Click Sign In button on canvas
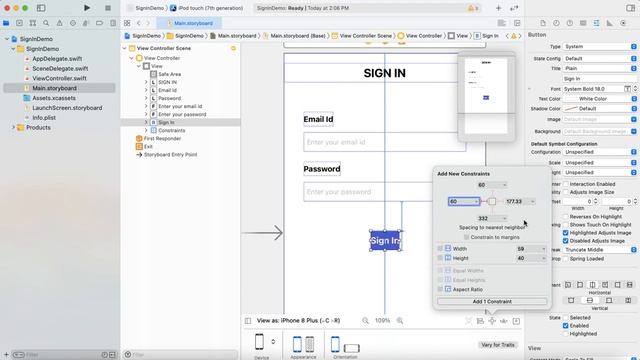Viewport: 640px width, 360px height. point(385,240)
